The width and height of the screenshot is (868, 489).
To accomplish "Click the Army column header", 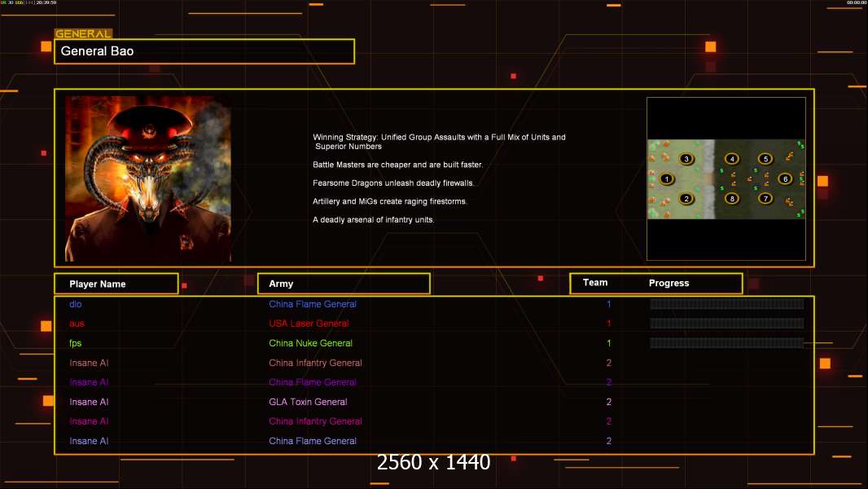I will (x=344, y=284).
